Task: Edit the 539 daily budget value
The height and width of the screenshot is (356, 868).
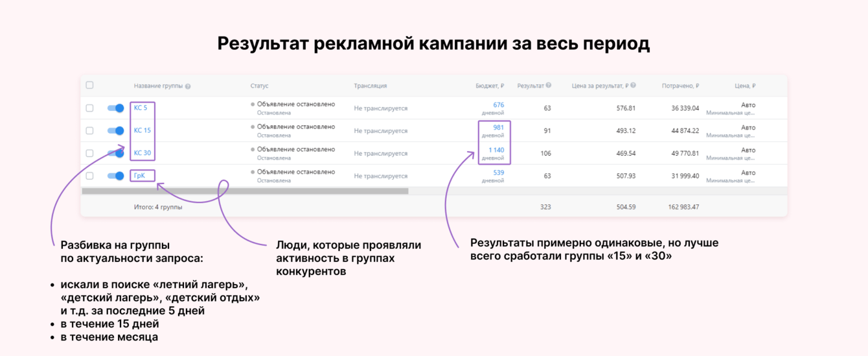Action: (x=498, y=172)
